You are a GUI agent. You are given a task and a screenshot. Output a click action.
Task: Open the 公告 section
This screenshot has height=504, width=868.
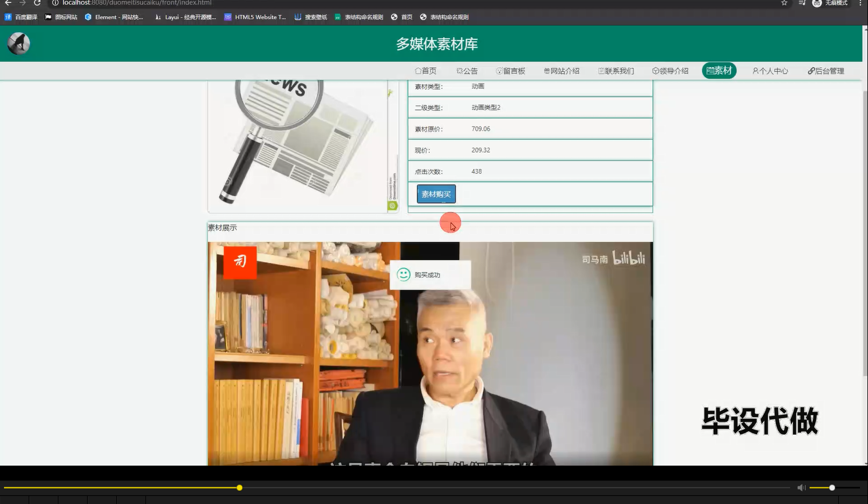coord(467,70)
